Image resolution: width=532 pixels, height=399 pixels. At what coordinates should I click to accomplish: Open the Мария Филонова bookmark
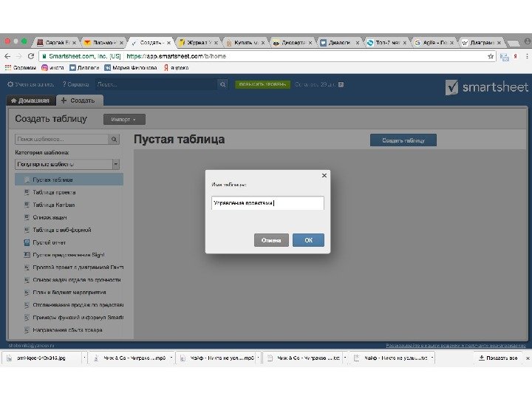point(131,68)
